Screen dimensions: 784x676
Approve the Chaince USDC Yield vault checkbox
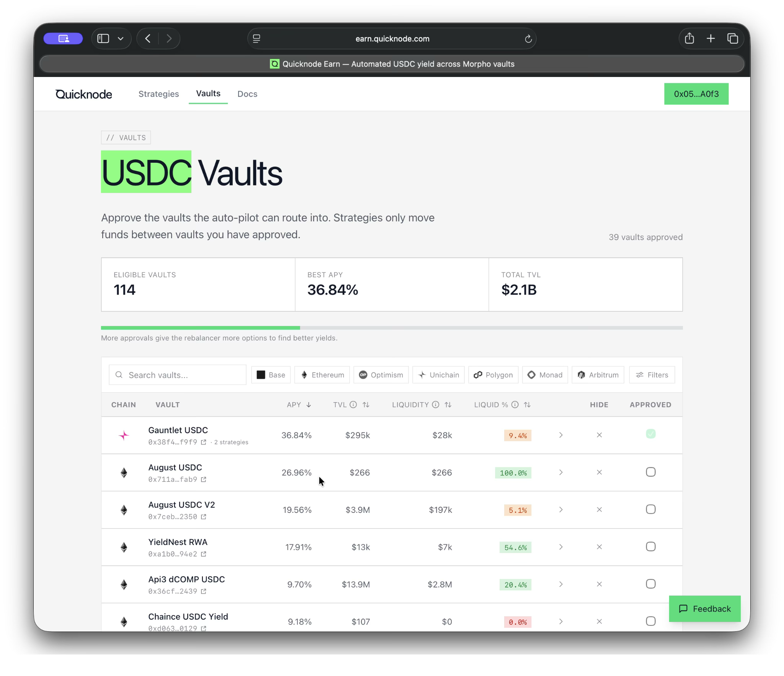(650, 621)
